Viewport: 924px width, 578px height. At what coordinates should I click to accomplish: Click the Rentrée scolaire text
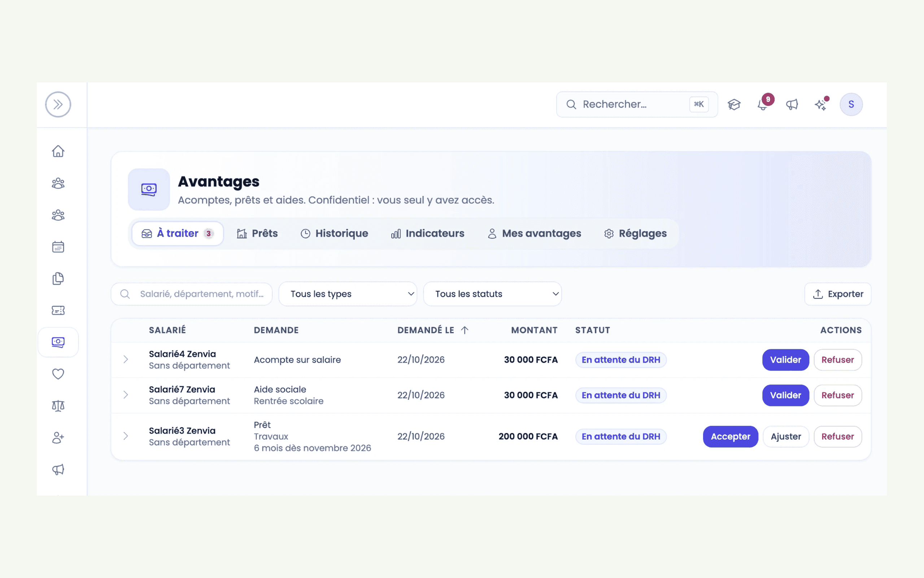click(x=289, y=401)
